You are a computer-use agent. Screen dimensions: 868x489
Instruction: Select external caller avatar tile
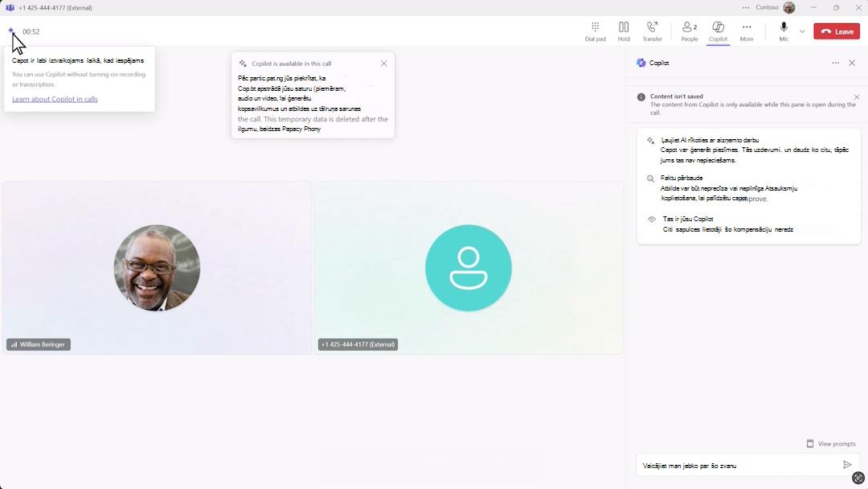click(469, 268)
